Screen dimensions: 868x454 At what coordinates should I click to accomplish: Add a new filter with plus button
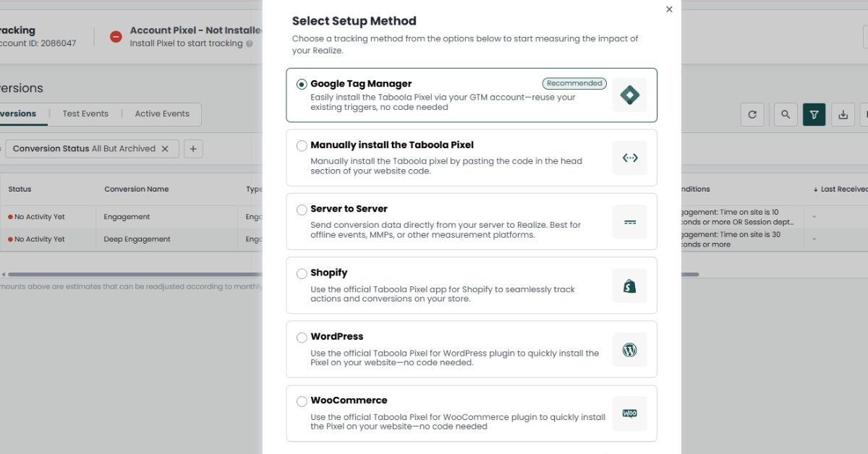[193, 149]
